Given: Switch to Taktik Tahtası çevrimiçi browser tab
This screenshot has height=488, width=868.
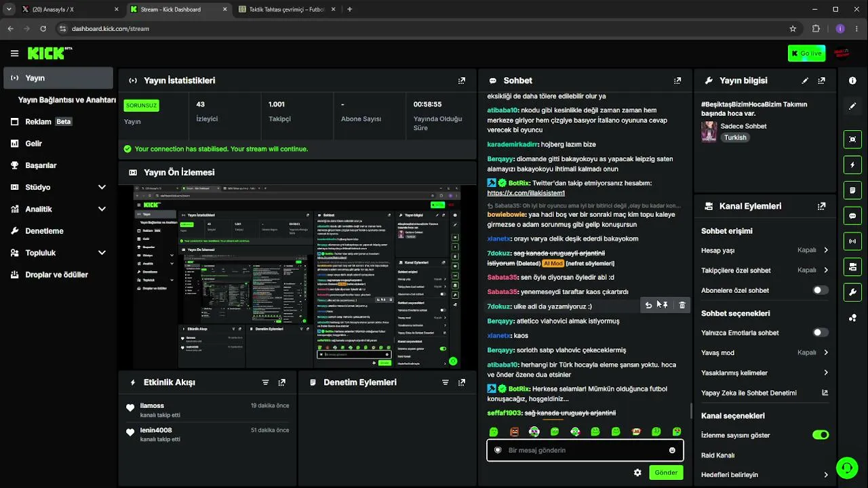Looking at the screenshot, I should click(288, 9).
